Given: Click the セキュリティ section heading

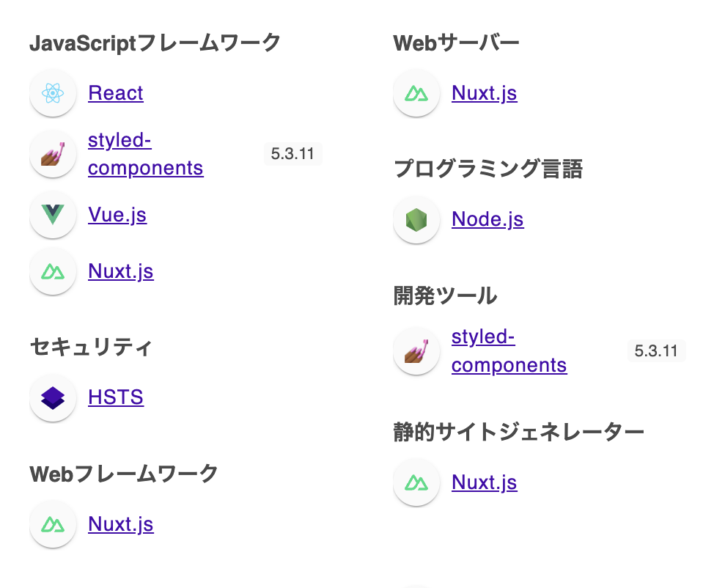Looking at the screenshot, I should [89, 348].
